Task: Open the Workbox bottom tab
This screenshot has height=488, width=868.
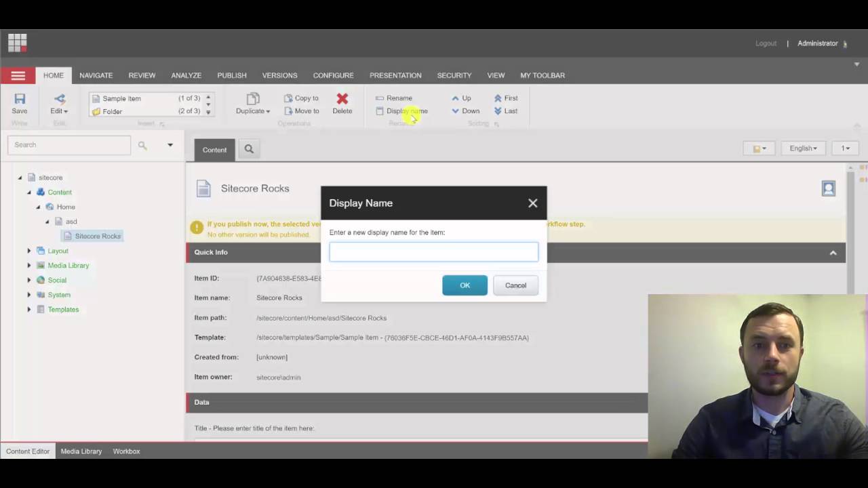Action: 126,451
